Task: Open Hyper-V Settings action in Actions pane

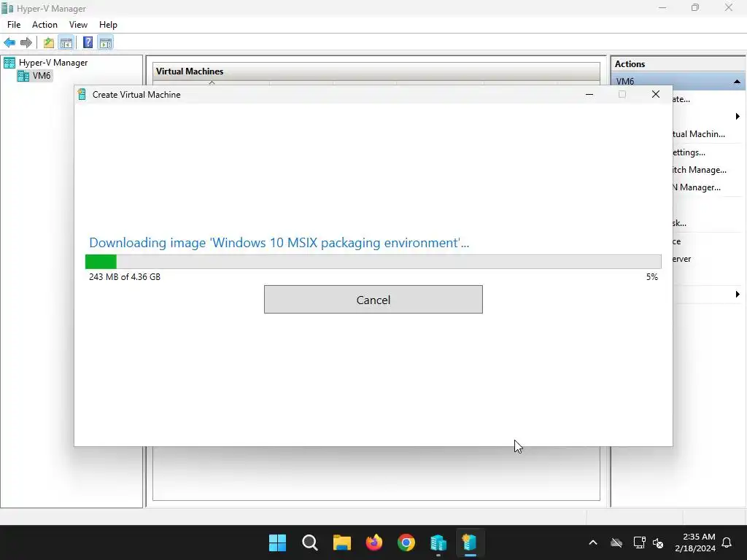Action: coord(689,152)
